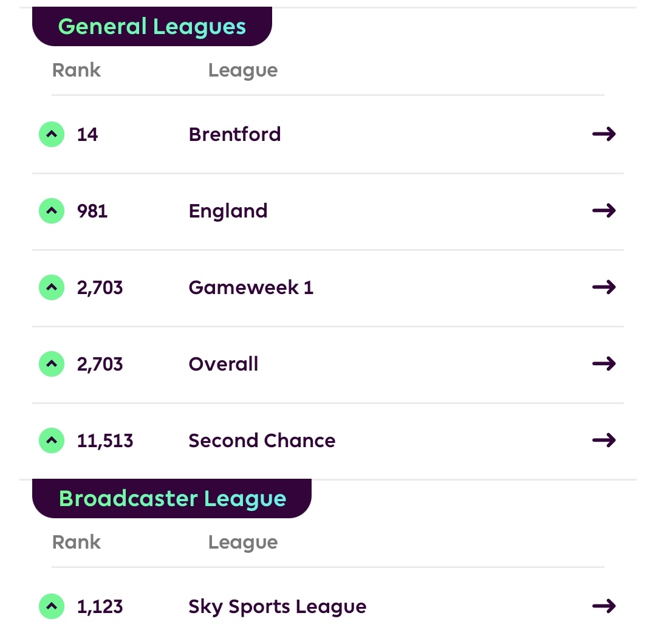Click green rank-up icon beside Gameweek 1
656x644 pixels.
tap(52, 287)
